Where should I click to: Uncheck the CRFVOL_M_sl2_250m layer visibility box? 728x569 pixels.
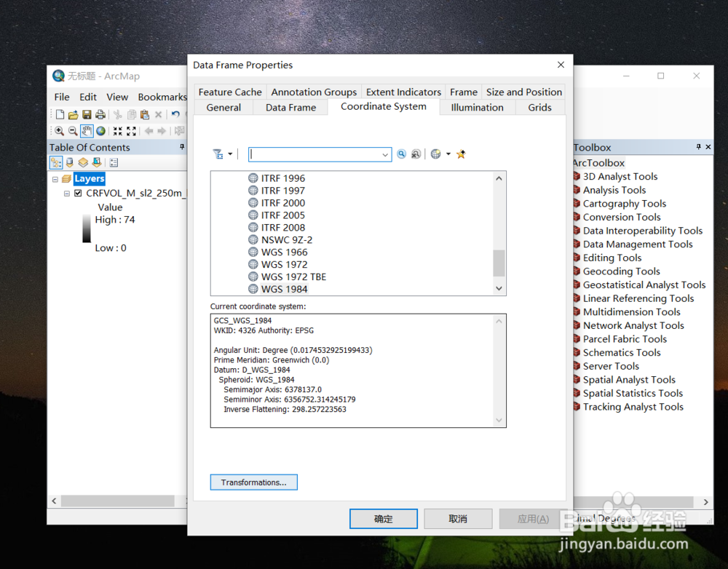78,193
